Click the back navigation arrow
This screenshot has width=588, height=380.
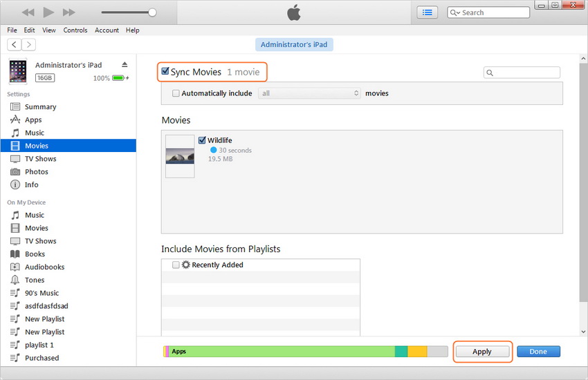pos(15,45)
